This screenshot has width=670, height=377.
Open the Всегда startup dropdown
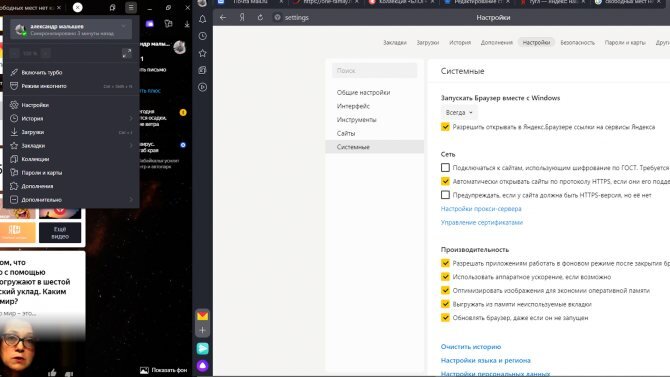point(459,112)
